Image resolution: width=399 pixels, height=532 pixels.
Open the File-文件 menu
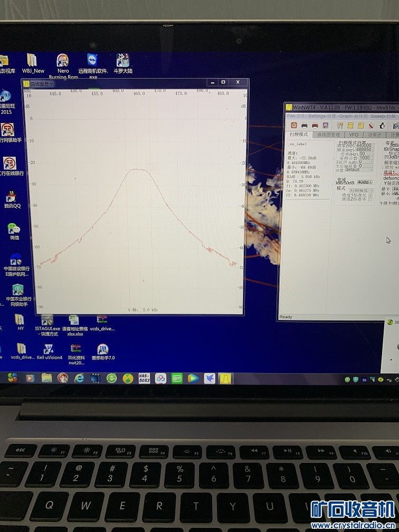pyautogui.click(x=296, y=116)
